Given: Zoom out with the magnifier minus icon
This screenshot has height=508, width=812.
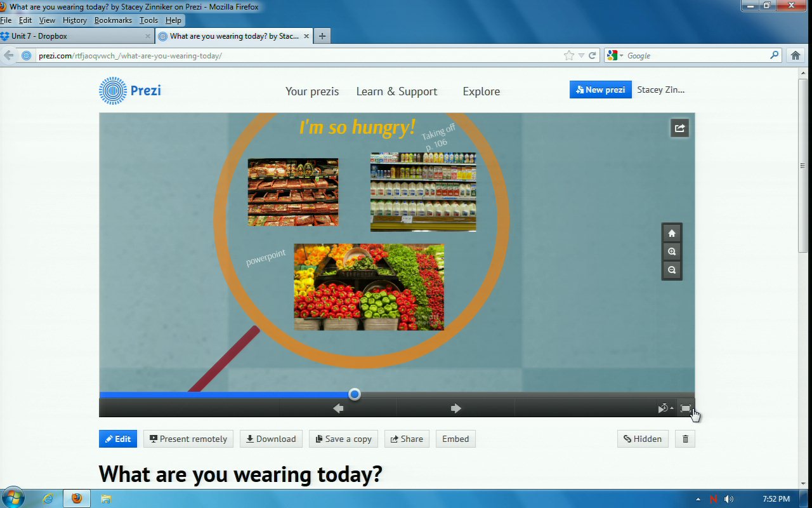Looking at the screenshot, I should point(672,270).
